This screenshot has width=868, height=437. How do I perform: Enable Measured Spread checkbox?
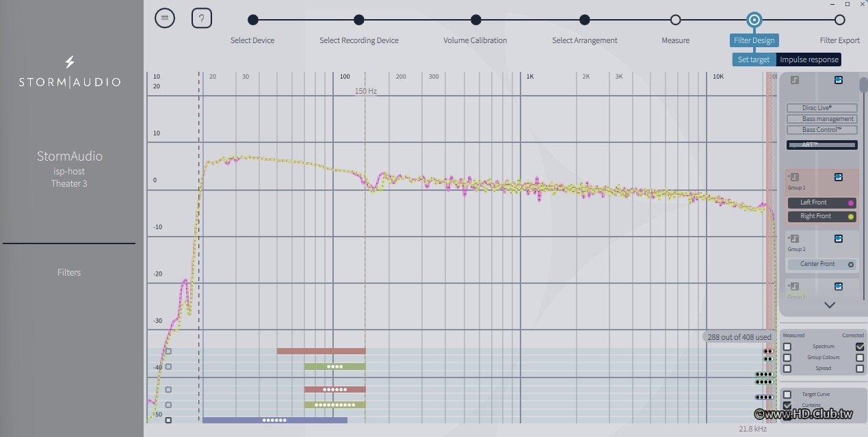787,369
